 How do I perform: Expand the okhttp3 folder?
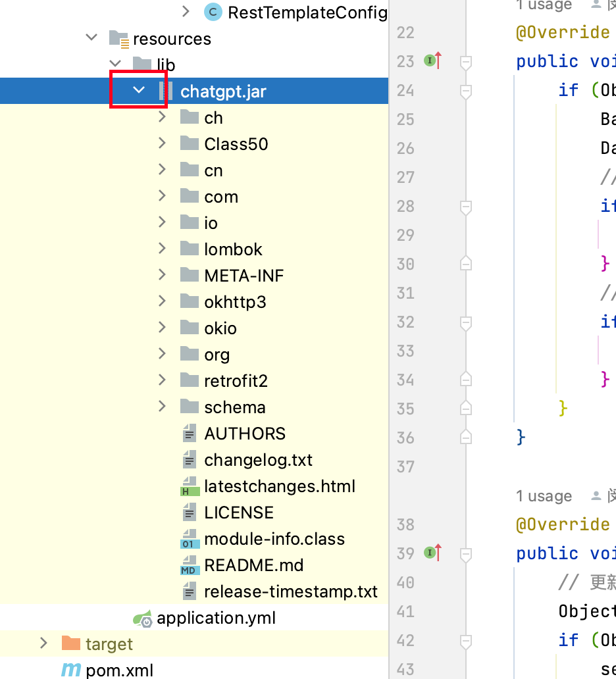[x=163, y=301]
